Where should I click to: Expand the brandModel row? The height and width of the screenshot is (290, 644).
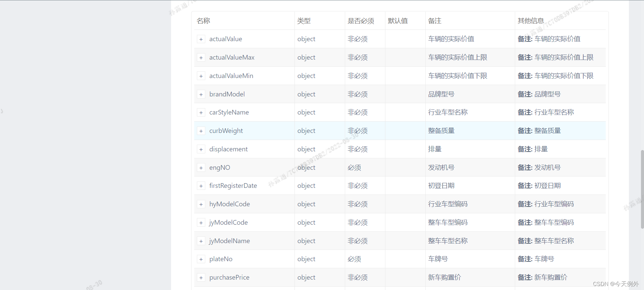201,94
